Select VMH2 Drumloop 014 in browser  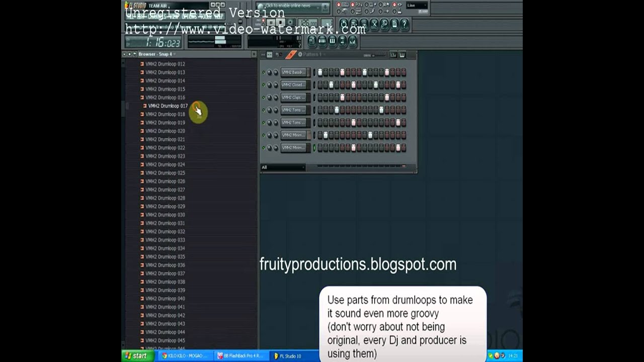point(165,80)
